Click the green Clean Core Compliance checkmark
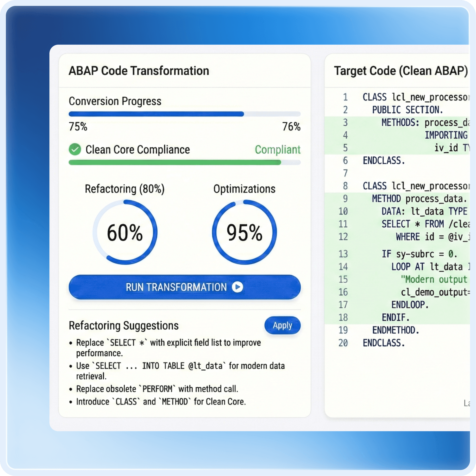 point(75,149)
